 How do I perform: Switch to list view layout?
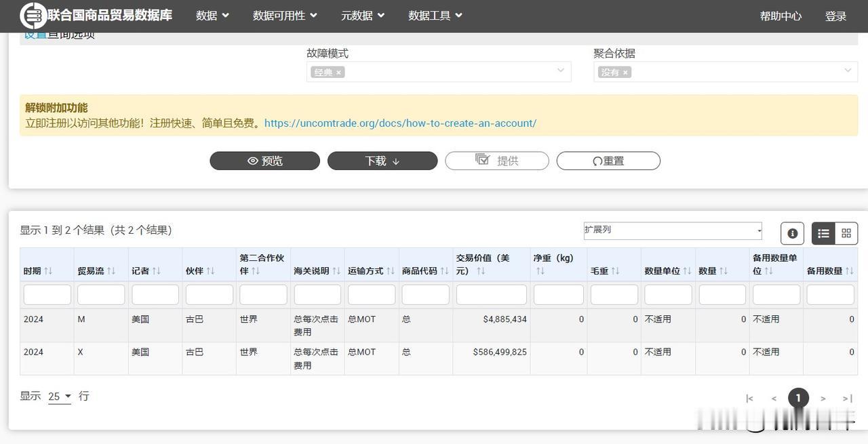(823, 233)
